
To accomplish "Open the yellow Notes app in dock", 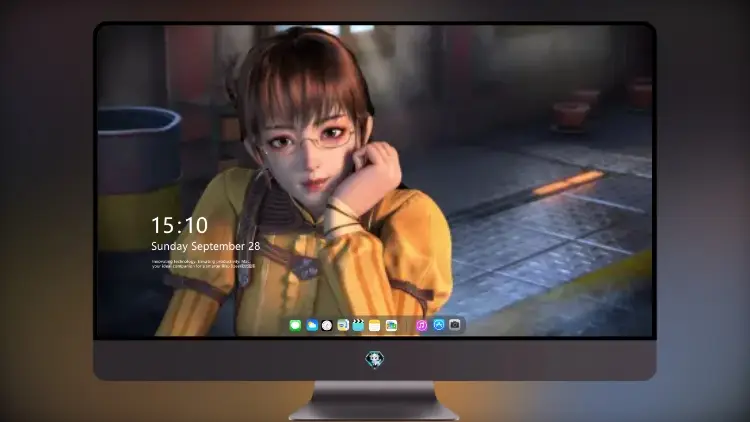I will click(375, 326).
